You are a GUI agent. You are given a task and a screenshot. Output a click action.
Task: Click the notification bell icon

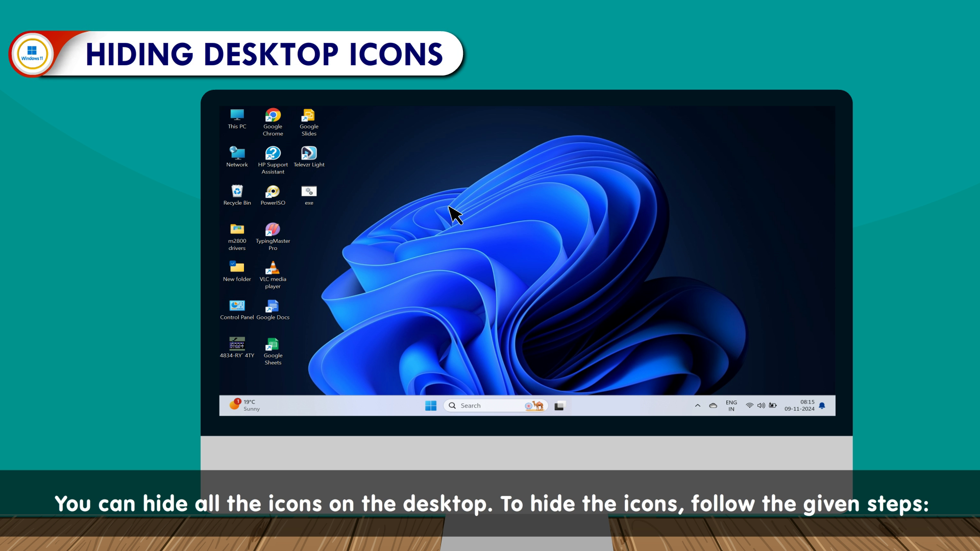pos(822,406)
